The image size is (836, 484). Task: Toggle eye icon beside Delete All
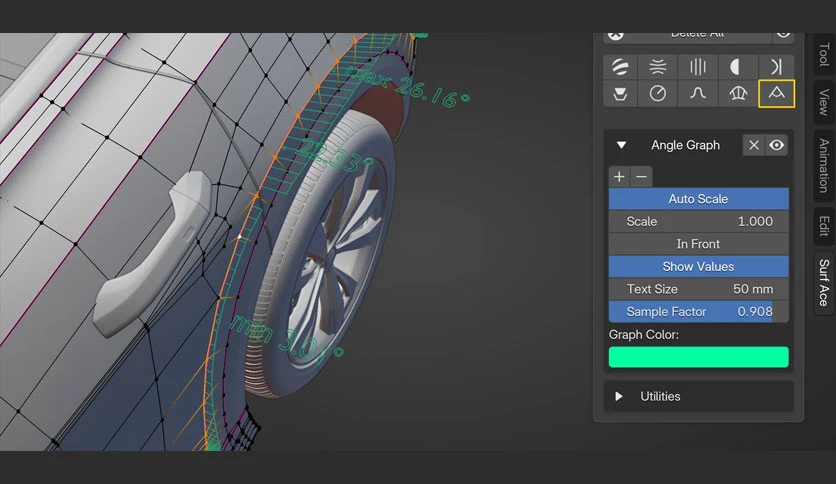(x=783, y=36)
